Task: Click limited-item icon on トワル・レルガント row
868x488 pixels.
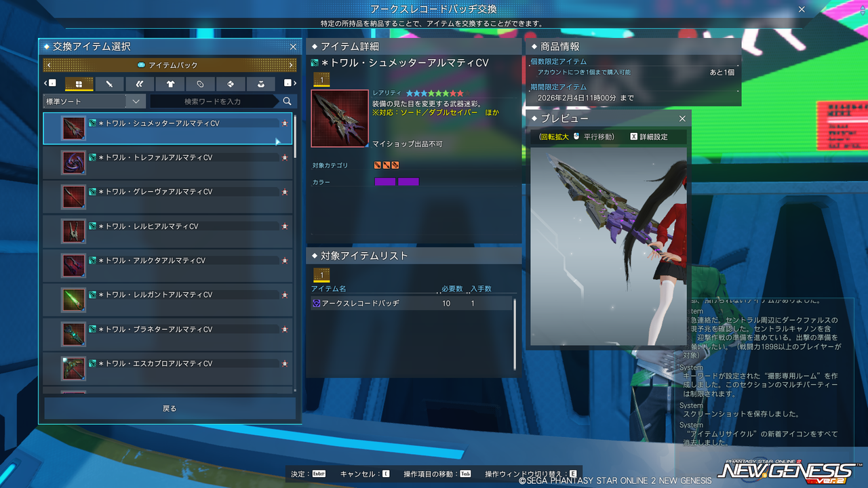Action: pyautogui.click(x=285, y=295)
